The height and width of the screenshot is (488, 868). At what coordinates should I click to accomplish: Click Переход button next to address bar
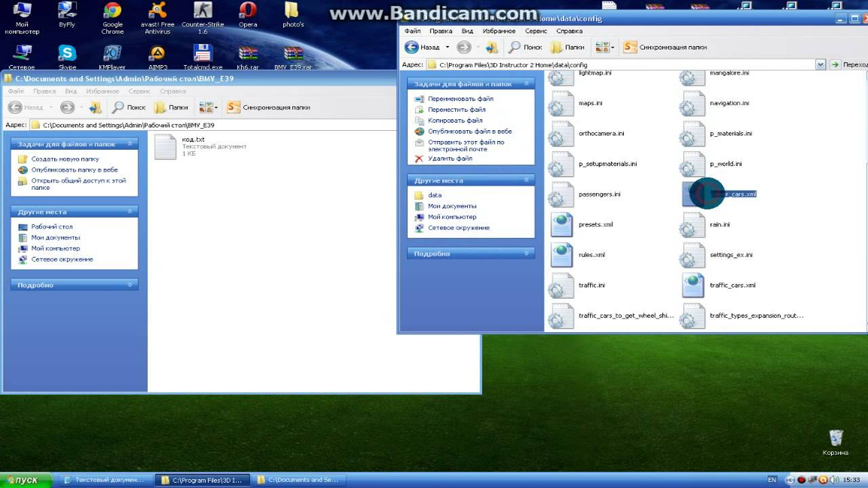pyautogui.click(x=849, y=64)
